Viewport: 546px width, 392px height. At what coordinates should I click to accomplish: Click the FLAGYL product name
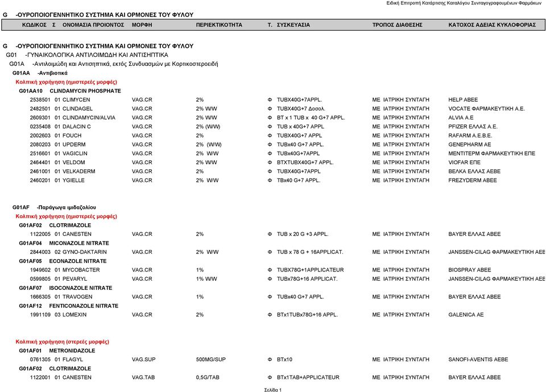[x=73, y=360]
